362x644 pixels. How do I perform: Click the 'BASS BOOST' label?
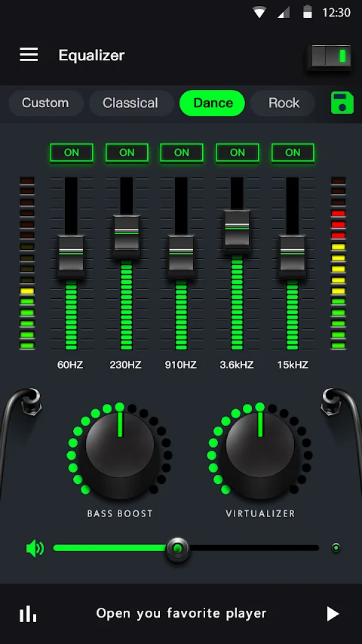tap(120, 513)
